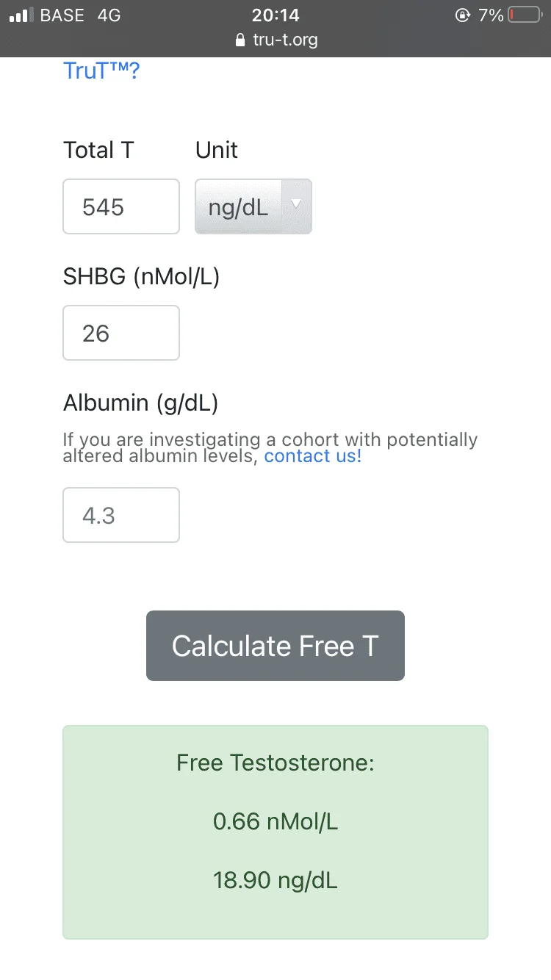Tap the 4G network indicator

coord(109,15)
